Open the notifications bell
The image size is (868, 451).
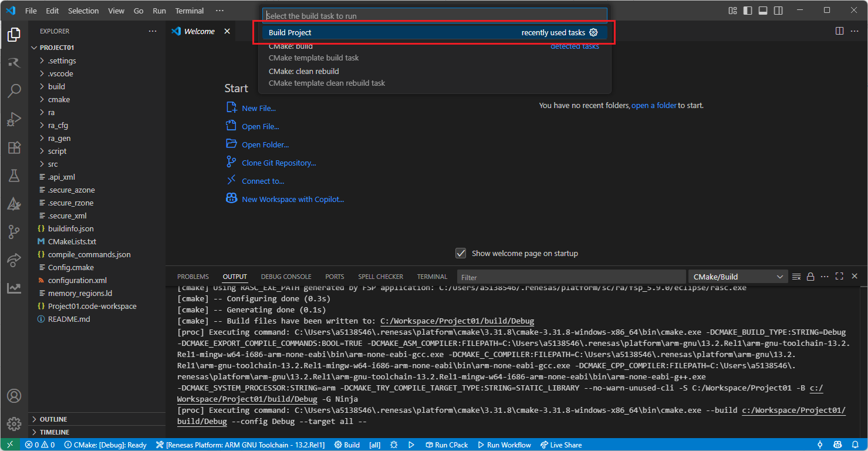pos(856,445)
